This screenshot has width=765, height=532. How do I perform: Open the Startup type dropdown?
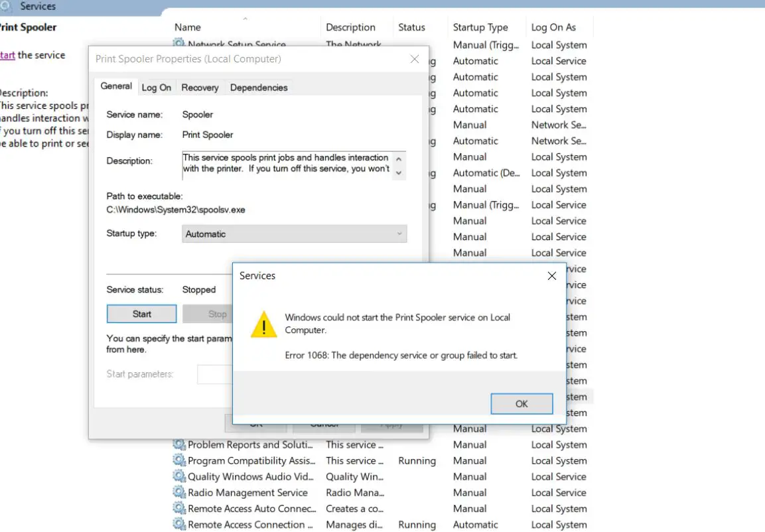click(x=294, y=233)
